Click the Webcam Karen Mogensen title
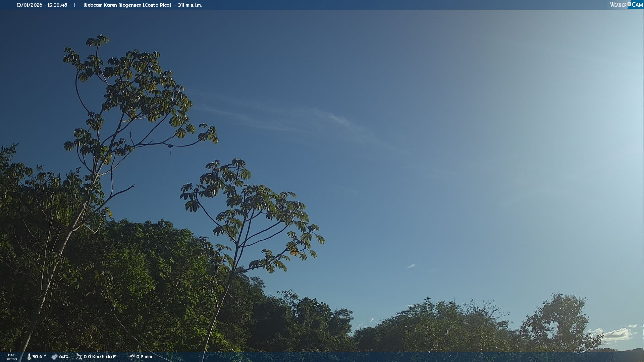The width and height of the screenshot is (644, 362). coord(112,5)
